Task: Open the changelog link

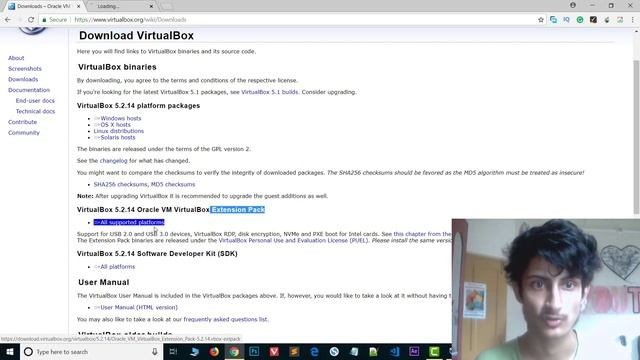Action: pos(113,161)
